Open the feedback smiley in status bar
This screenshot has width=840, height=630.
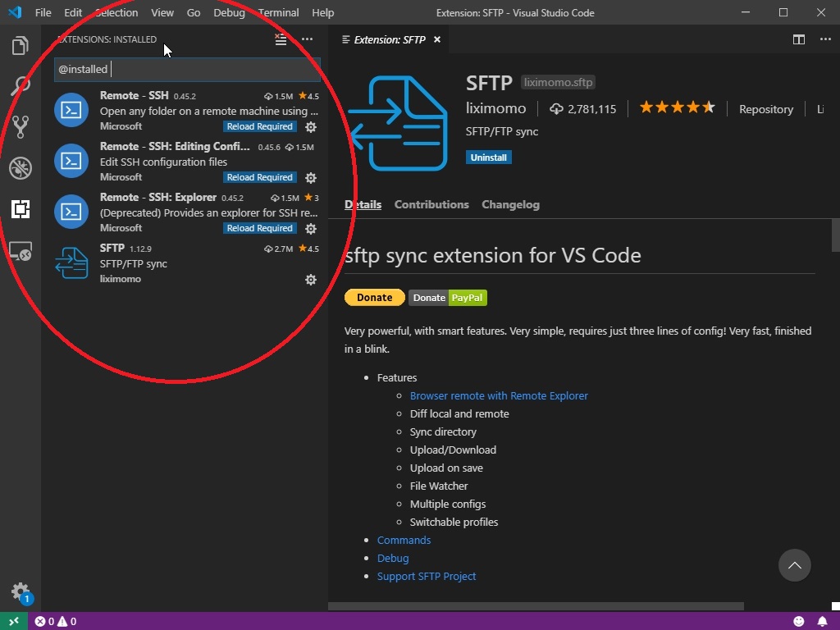pos(799,622)
